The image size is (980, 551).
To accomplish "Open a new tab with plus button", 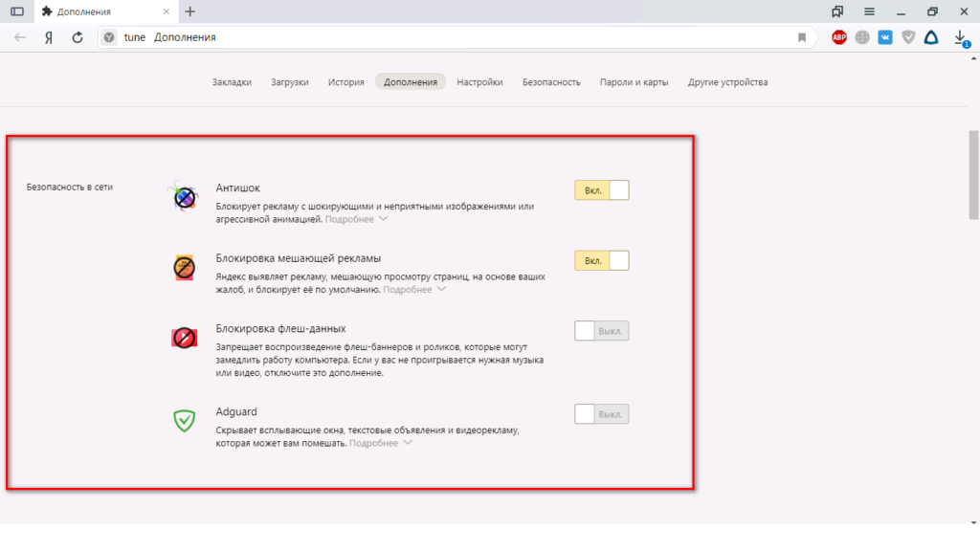I will click(x=190, y=11).
